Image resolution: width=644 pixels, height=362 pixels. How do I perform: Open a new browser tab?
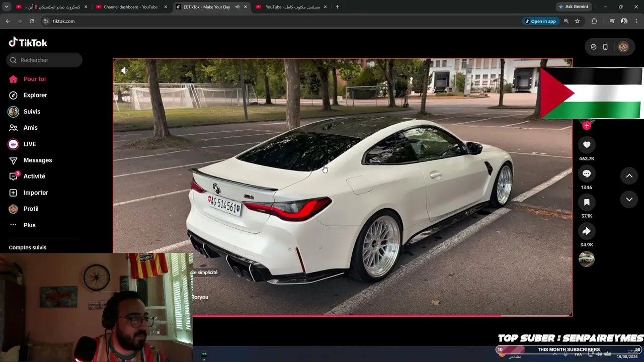[x=337, y=7]
